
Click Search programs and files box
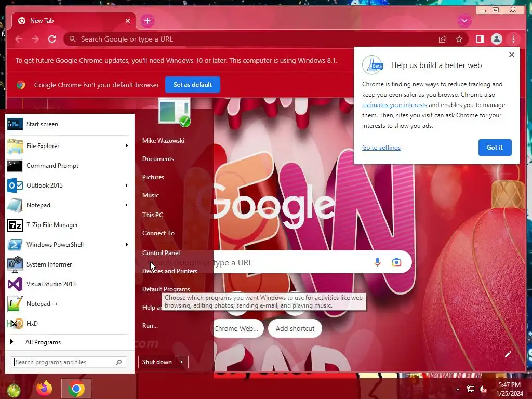pos(69,362)
